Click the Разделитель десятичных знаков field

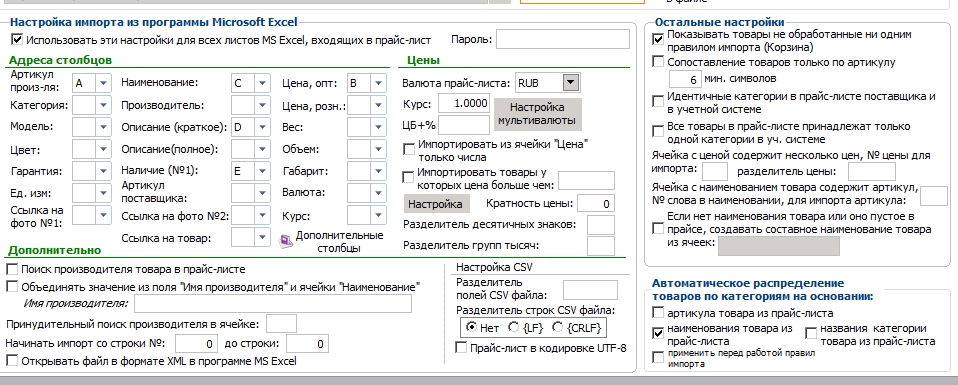click(601, 225)
